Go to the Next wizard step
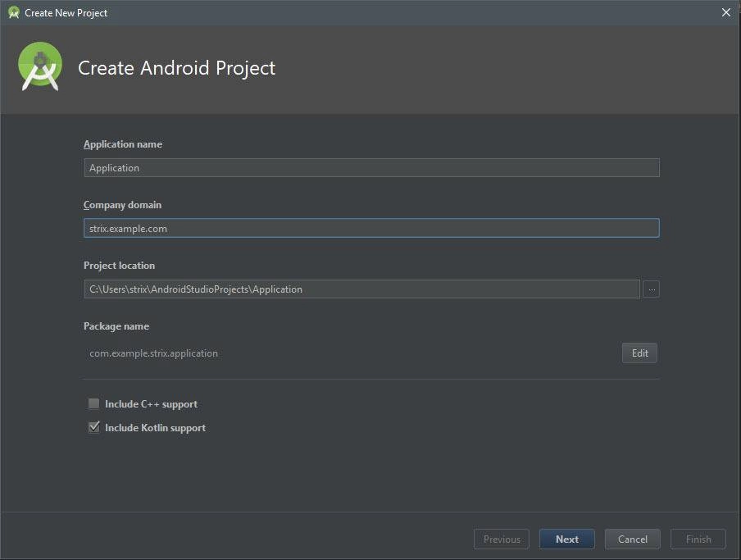Image resolution: width=741 pixels, height=560 pixels. [566, 540]
